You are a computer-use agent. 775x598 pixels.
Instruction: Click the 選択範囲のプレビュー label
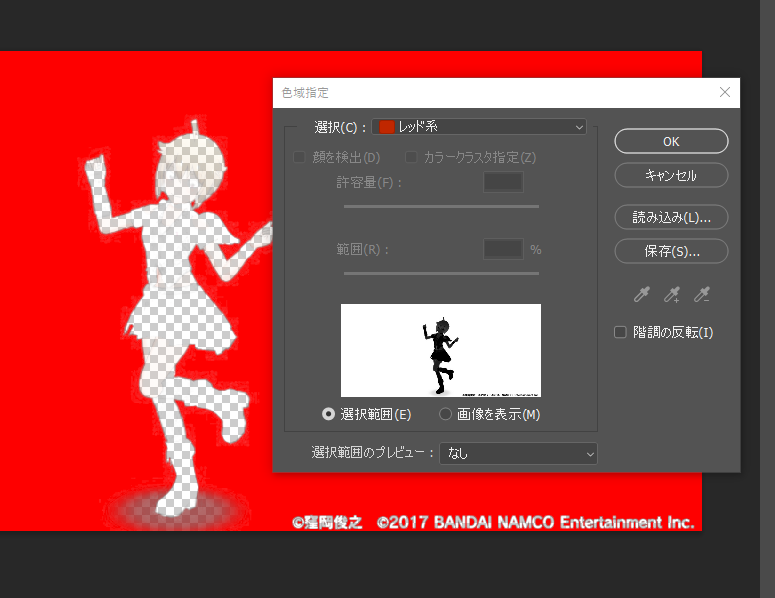pyautogui.click(x=372, y=452)
